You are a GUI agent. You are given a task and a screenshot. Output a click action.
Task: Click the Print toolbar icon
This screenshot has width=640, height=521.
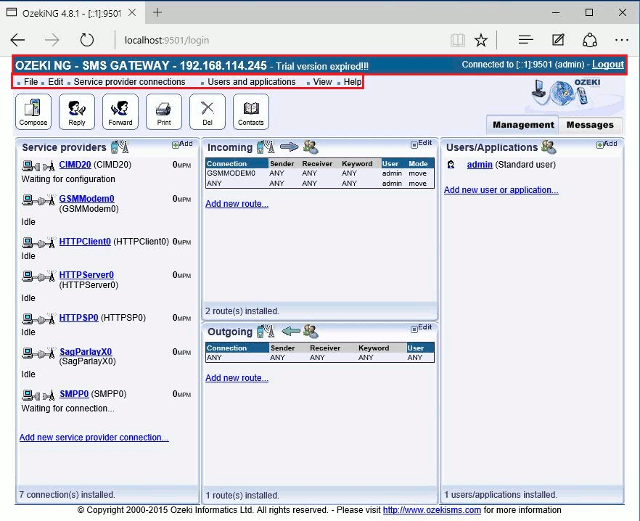coord(164,111)
